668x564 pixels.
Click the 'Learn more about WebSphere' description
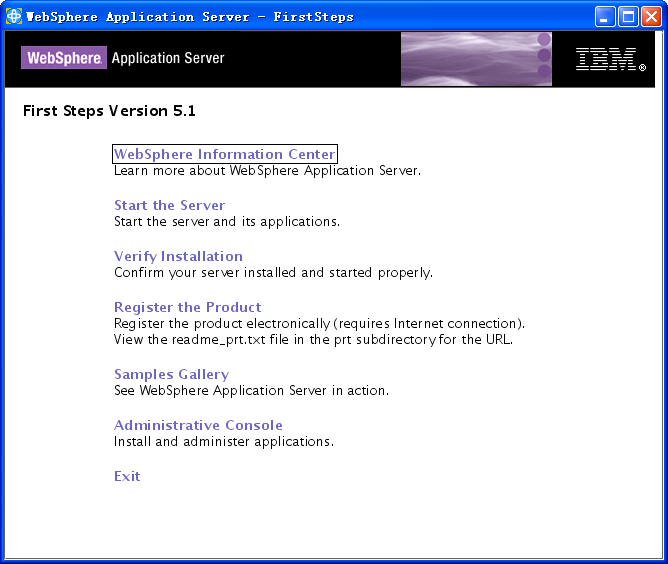click(267, 171)
